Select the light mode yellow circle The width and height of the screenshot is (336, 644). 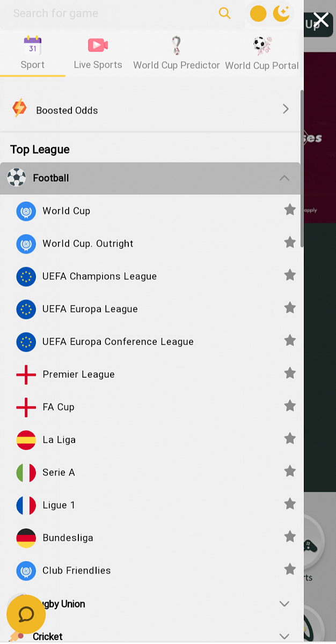(258, 13)
